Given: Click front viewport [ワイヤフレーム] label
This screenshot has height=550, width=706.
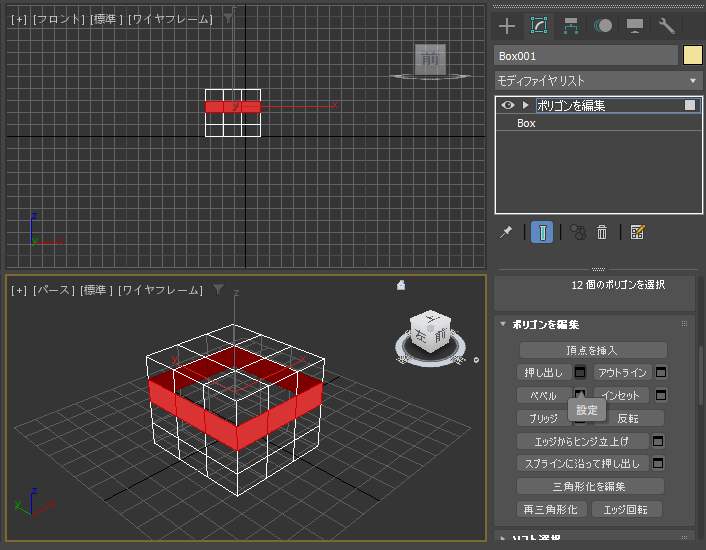Looking at the screenshot, I should pyautogui.click(x=170, y=19).
